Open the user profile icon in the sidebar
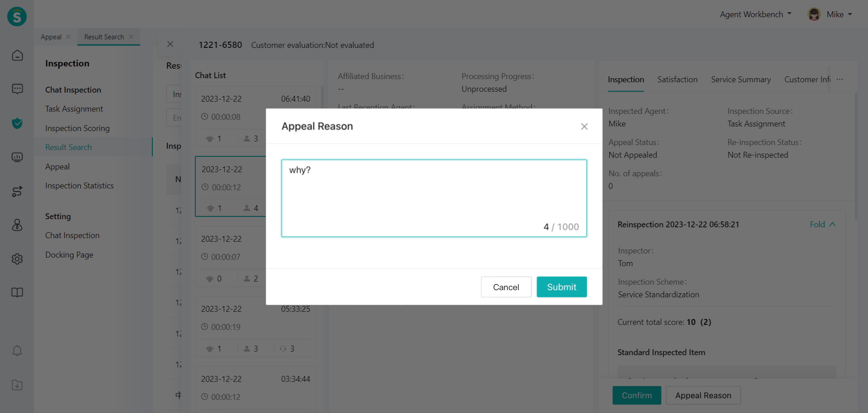This screenshot has height=413, width=868. point(17,225)
